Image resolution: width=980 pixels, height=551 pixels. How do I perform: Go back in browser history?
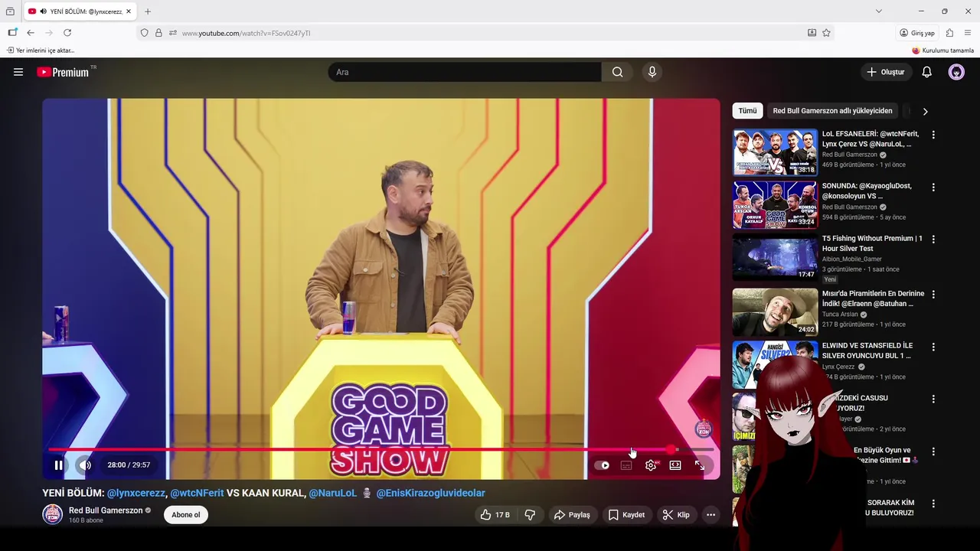(x=31, y=33)
